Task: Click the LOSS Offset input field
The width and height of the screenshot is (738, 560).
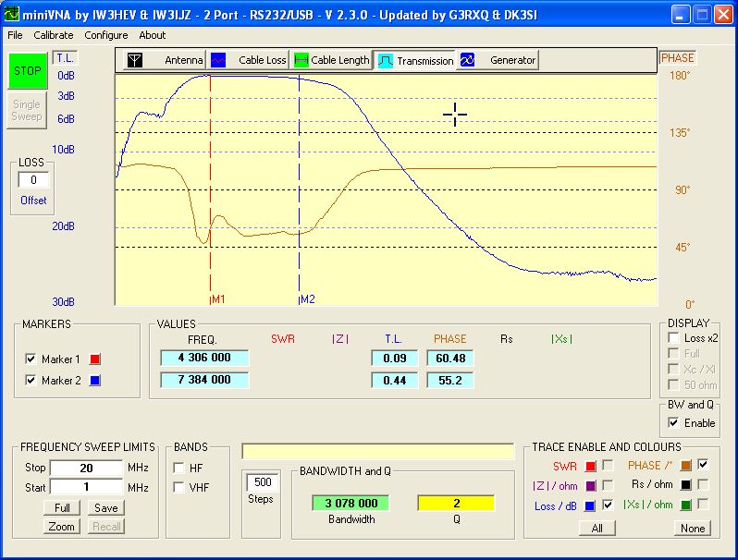Action: click(33, 180)
